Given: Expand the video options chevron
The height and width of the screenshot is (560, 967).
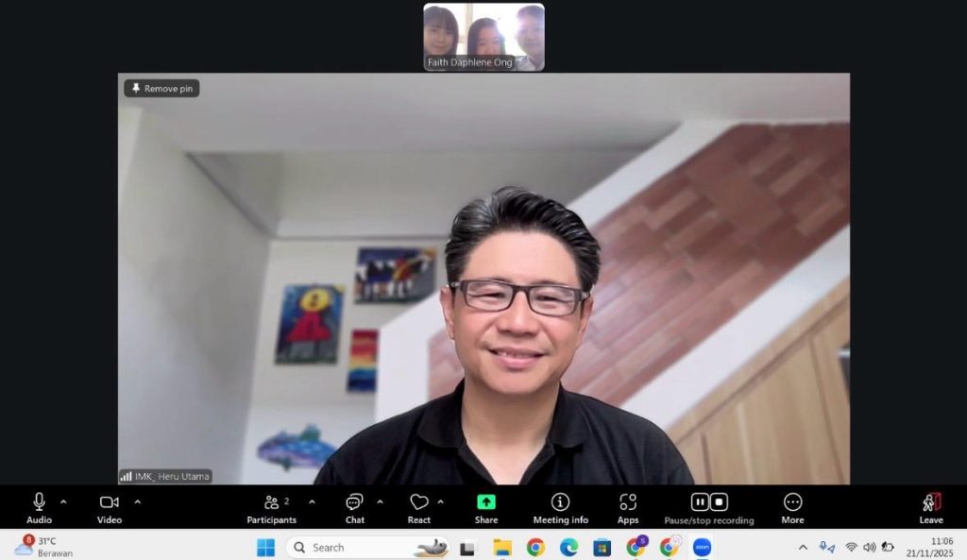Looking at the screenshot, I should [x=137, y=501].
